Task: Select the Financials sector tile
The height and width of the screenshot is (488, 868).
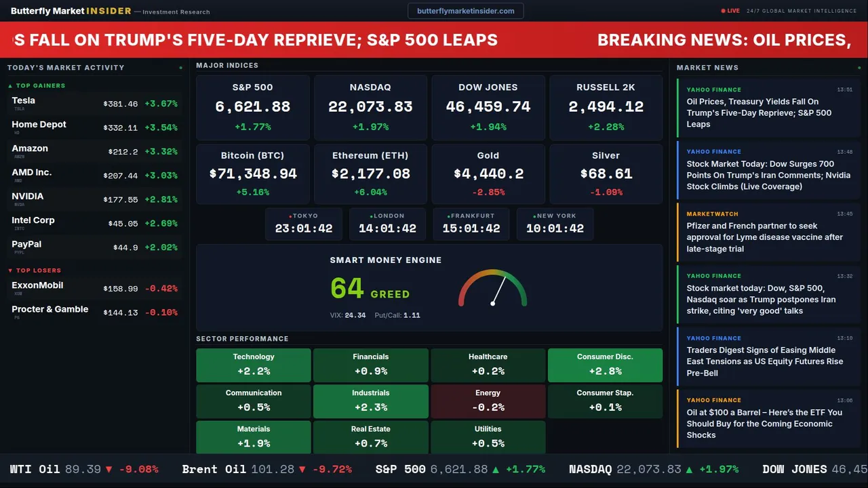Action: 371,365
